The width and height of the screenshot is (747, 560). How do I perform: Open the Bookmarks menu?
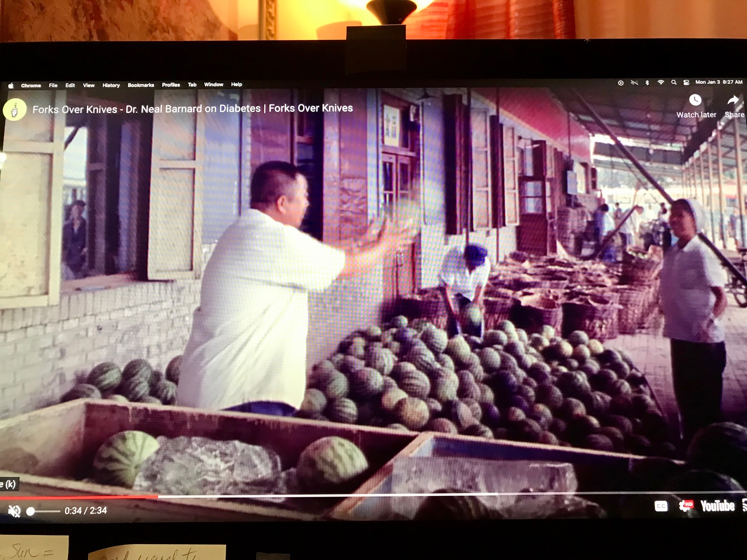pos(141,85)
